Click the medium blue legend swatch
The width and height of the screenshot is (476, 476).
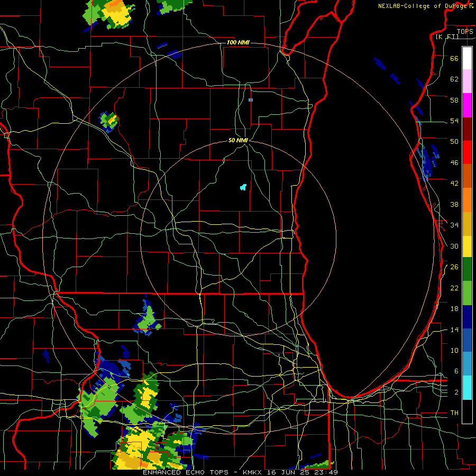tap(467, 340)
